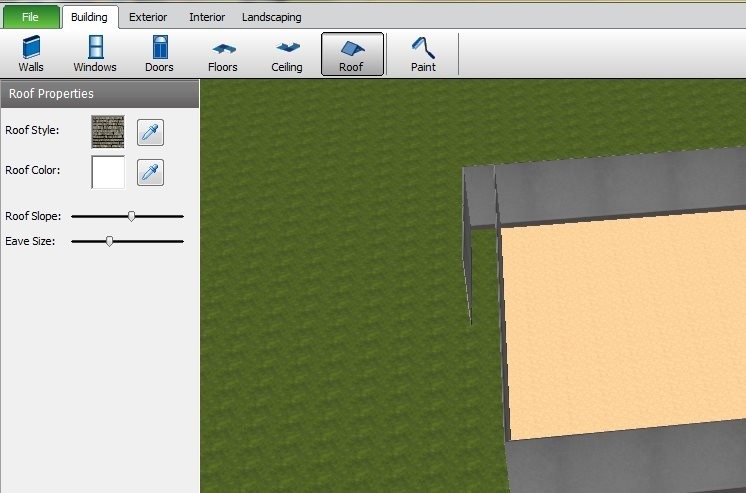Switch to the Exterior tab
The height and width of the screenshot is (493, 746).
tap(148, 17)
